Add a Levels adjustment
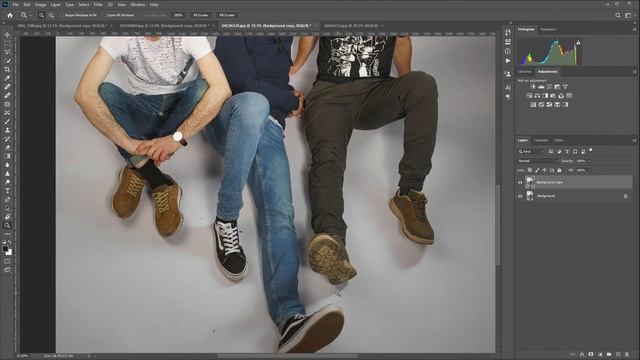The width and height of the screenshot is (640, 360). [x=541, y=87]
